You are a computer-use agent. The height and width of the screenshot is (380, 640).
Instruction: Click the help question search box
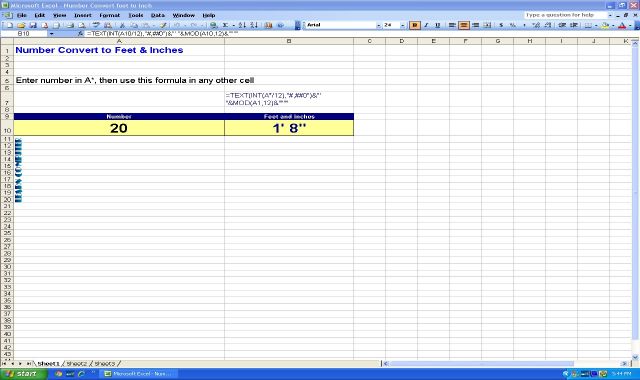point(565,15)
